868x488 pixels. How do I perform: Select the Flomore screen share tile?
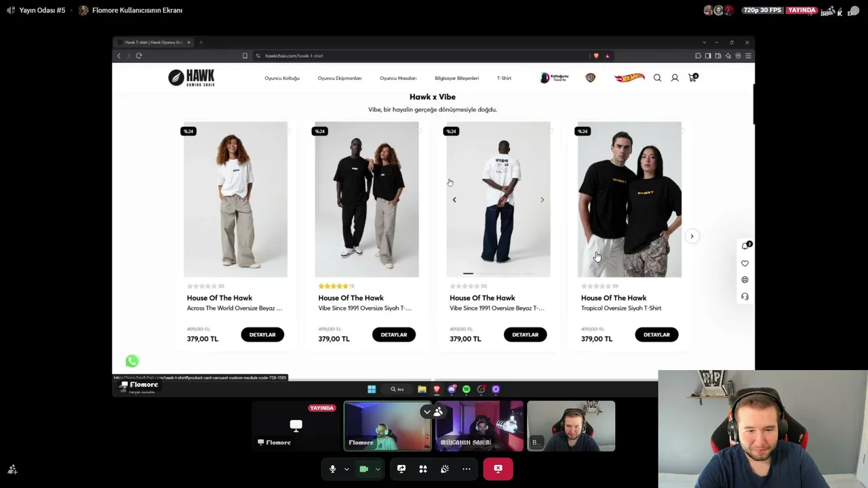coord(296,426)
